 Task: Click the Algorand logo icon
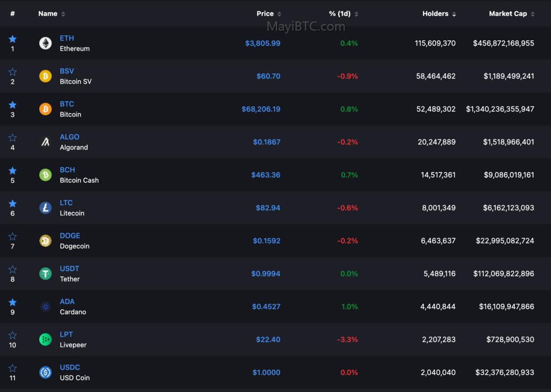click(x=45, y=142)
